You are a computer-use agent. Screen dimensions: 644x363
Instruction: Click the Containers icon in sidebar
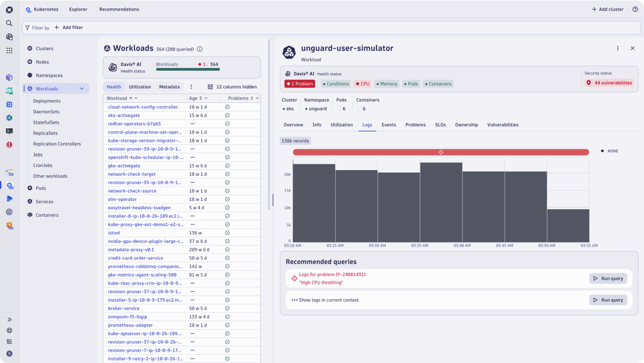coord(30,215)
